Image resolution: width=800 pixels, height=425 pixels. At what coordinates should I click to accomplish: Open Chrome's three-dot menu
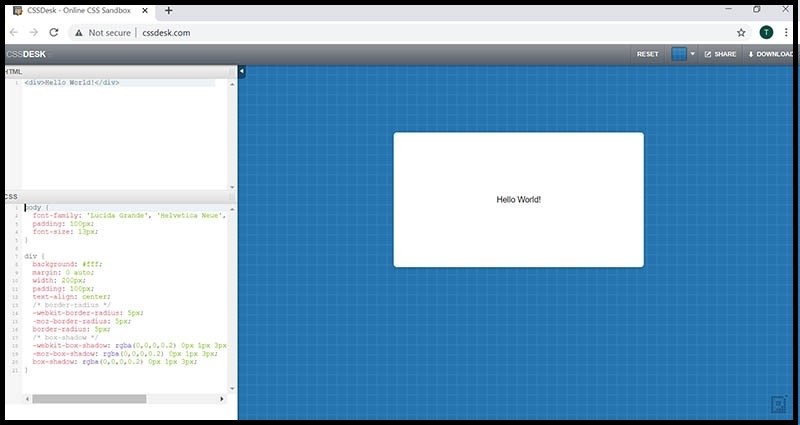786,32
